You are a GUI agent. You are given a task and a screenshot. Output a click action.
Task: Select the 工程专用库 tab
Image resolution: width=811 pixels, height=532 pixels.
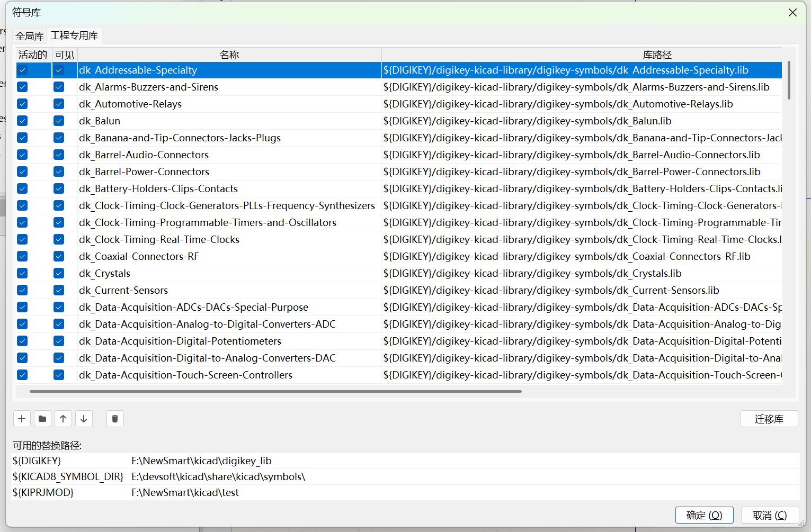pos(74,35)
